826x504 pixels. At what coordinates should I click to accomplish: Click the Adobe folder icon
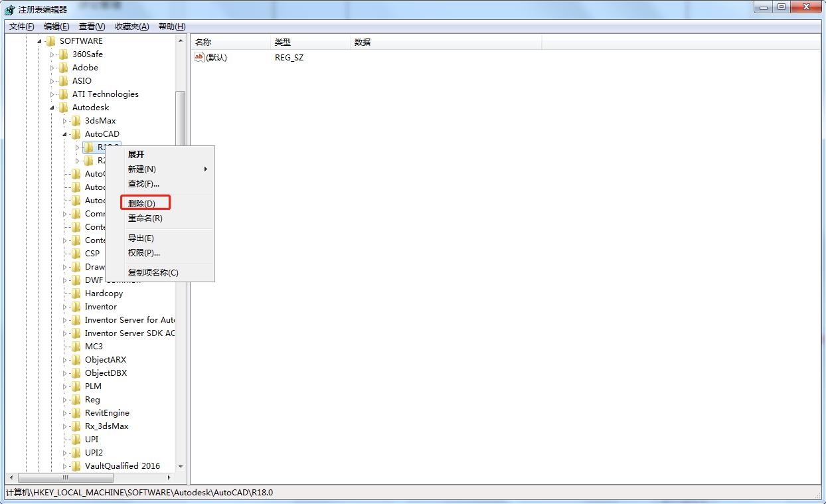pos(64,68)
